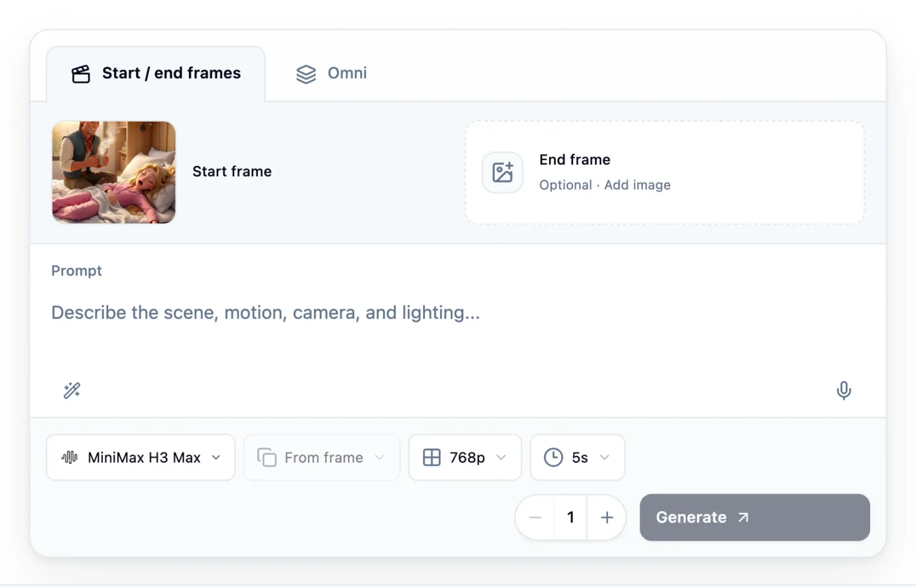Open the From frame aspect dropdown
Screen dimensions: 916x588
[322, 458]
